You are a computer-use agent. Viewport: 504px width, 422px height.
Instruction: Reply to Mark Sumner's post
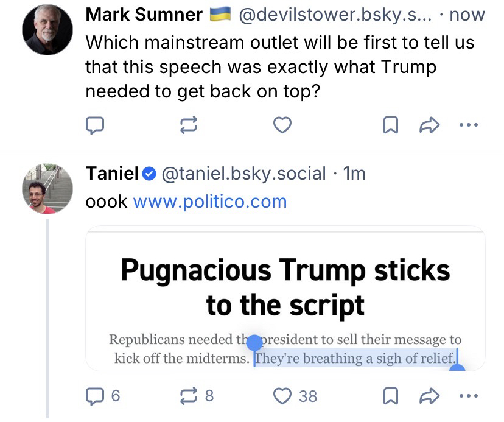click(94, 125)
